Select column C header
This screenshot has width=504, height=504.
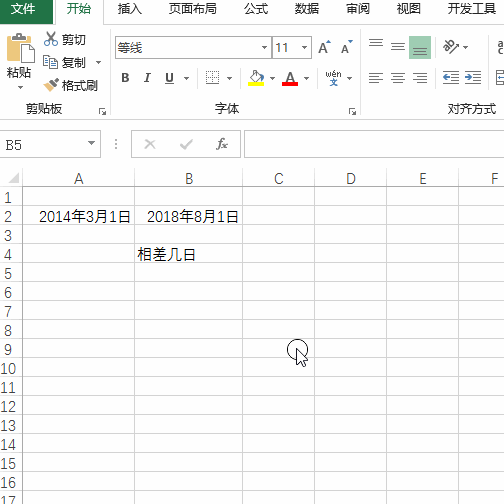[x=279, y=179]
